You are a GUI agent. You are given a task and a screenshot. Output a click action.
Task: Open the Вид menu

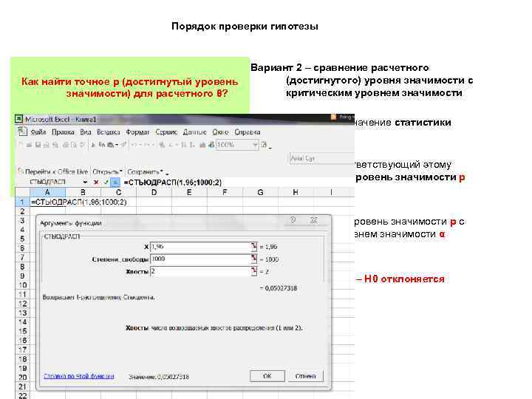pos(86,132)
